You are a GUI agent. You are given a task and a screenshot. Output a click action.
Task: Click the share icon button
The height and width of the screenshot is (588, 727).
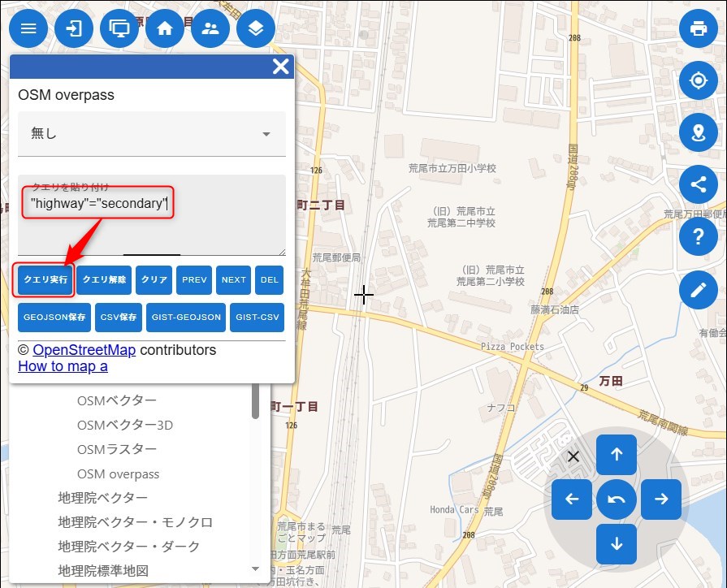(698, 184)
